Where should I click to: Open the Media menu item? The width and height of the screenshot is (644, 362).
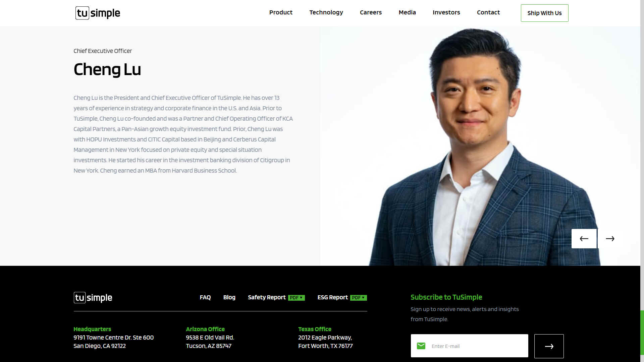click(x=407, y=12)
